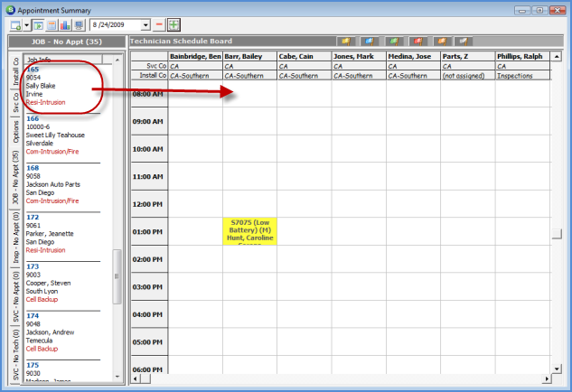The image size is (572, 392).
Task: Click schedule board scroll-up arrow
Action: pyautogui.click(x=557, y=57)
